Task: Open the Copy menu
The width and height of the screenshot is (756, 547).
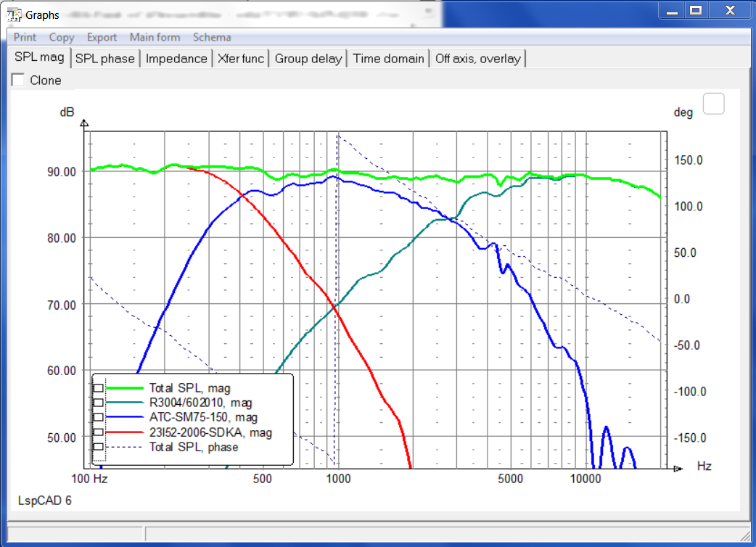Action: click(62, 38)
